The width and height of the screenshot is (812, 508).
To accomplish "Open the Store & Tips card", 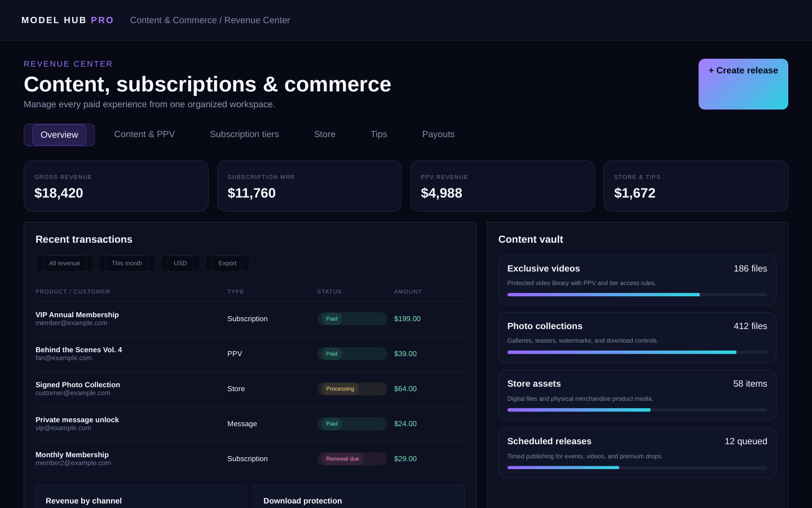I will (696, 186).
